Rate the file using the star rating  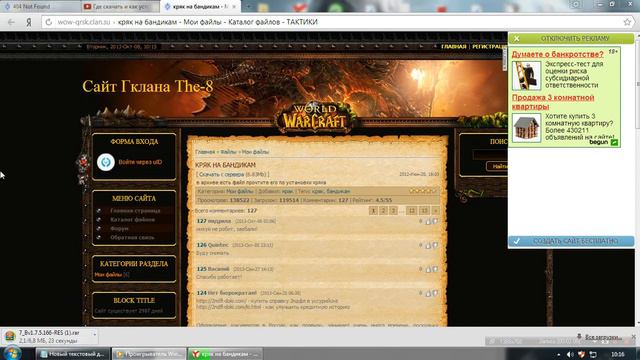pos(423,191)
